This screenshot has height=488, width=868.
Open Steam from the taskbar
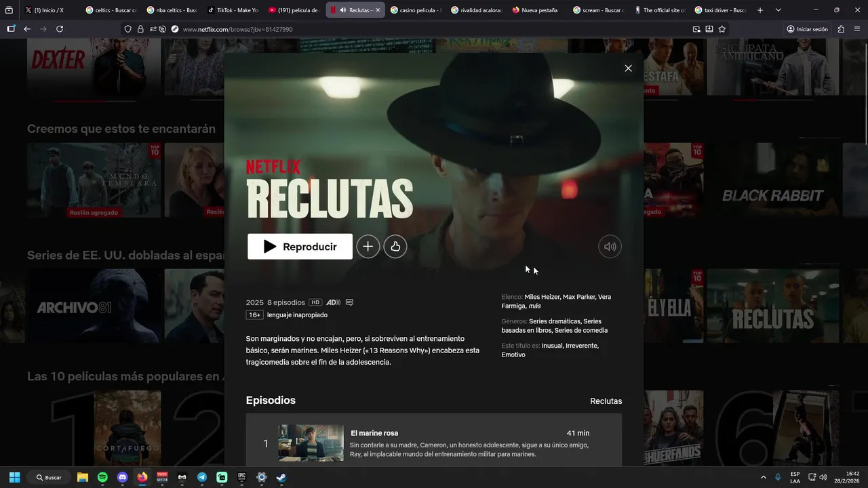click(x=281, y=477)
